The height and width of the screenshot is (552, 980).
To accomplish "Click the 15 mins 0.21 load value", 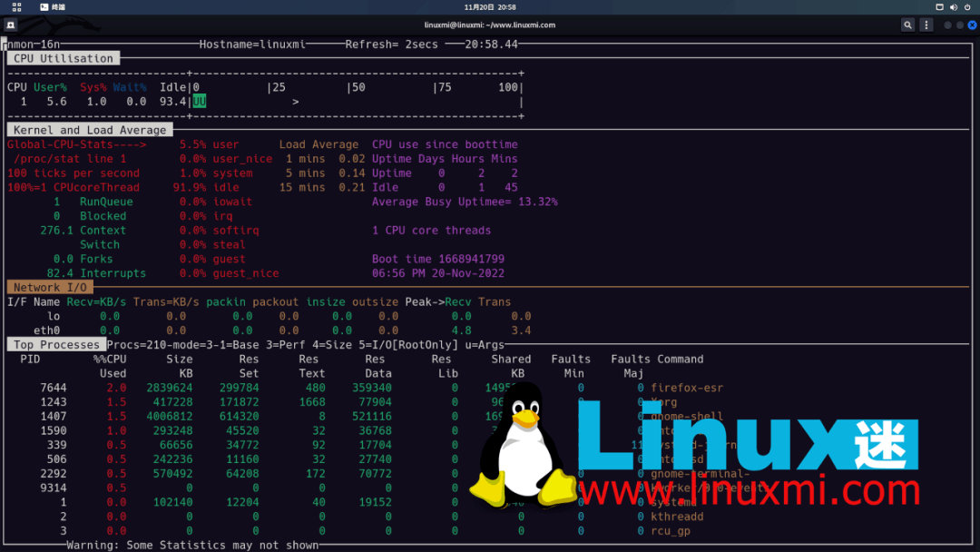I will coord(322,188).
